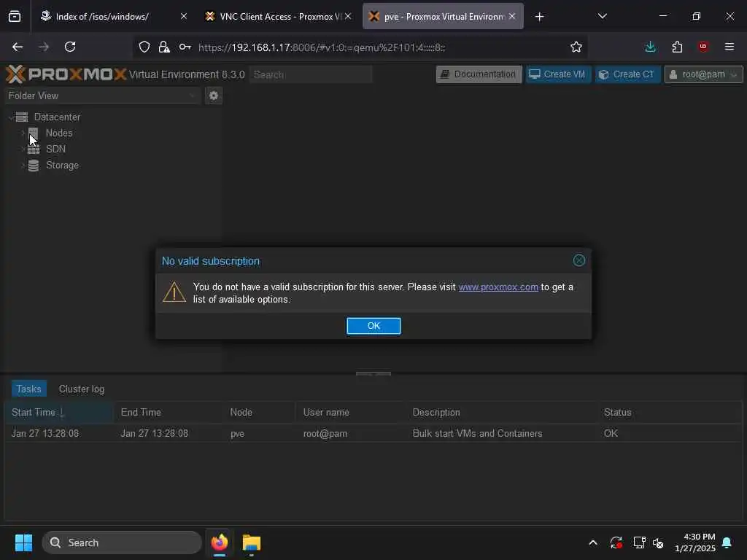
Task: Select Bulk start VMs and Containers task
Action: click(477, 434)
